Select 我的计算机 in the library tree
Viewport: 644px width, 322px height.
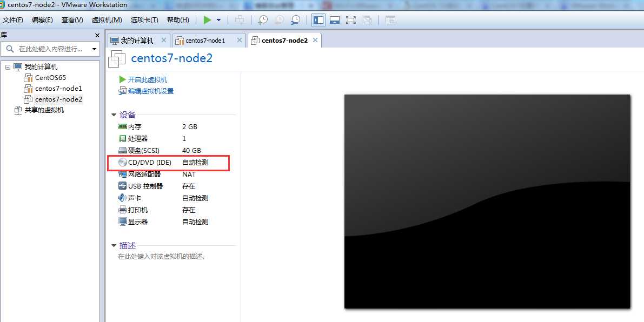click(41, 67)
